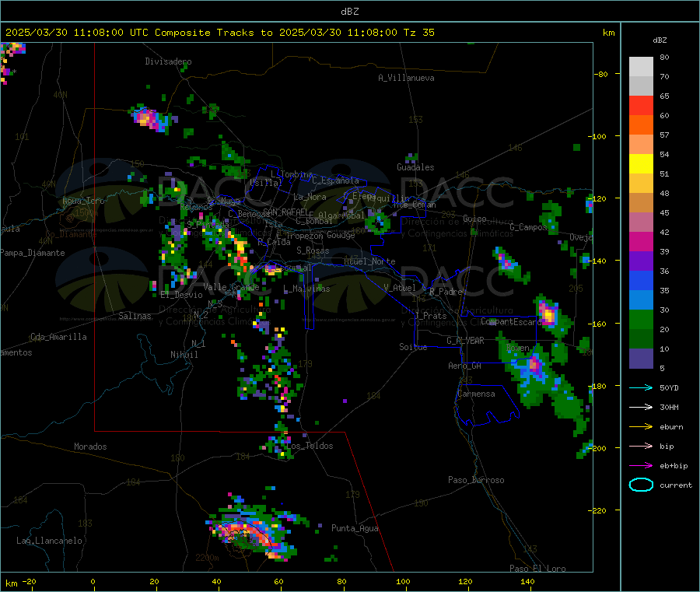The height and width of the screenshot is (592, 700).
Task: Click the 'Salinas' label
Action: (135, 316)
